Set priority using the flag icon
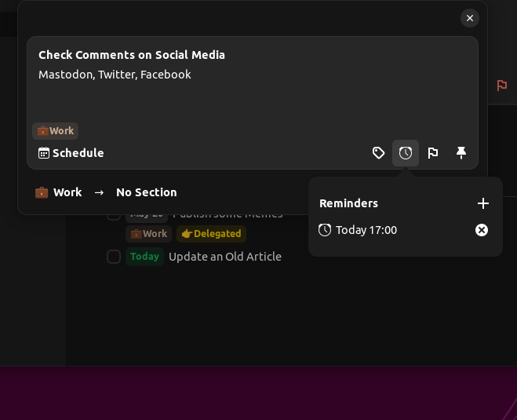517x420 pixels. coord(433,153)
